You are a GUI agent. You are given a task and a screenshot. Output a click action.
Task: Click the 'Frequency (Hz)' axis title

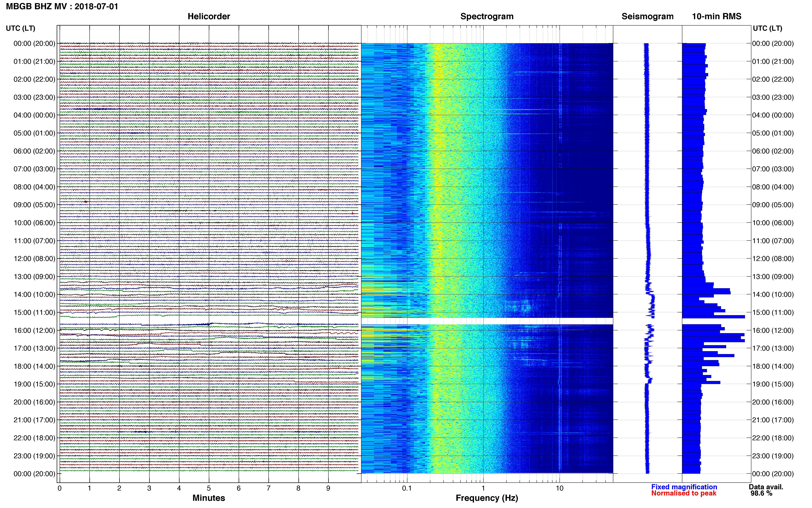pyautogui.click(x=487, y=498)
